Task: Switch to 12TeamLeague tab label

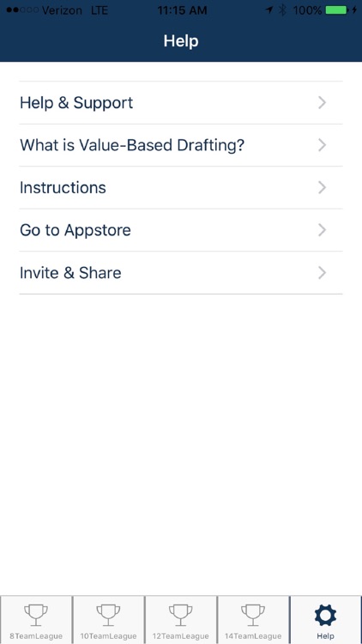Action: pyautogui.click(x=181, y=636)
